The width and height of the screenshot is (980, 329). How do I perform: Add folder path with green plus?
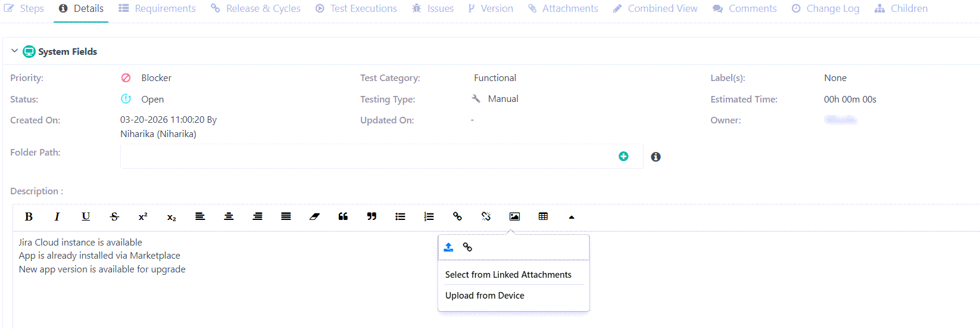click(x=623, y=156)
